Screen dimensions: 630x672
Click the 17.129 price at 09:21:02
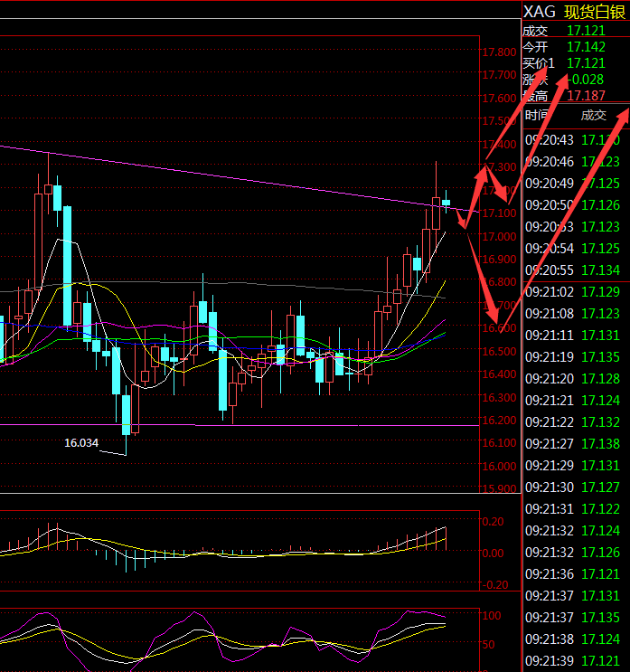coord(600,292)
